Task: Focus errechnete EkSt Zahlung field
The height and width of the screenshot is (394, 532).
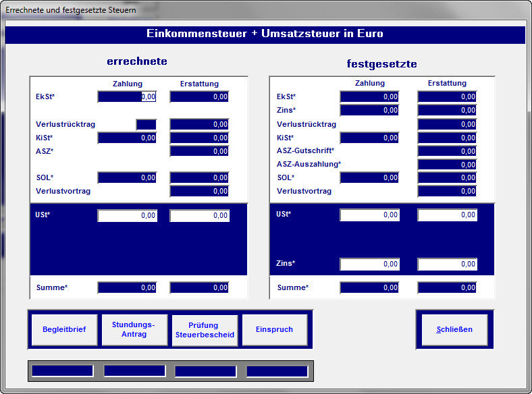Action: [x=127, y=96]
